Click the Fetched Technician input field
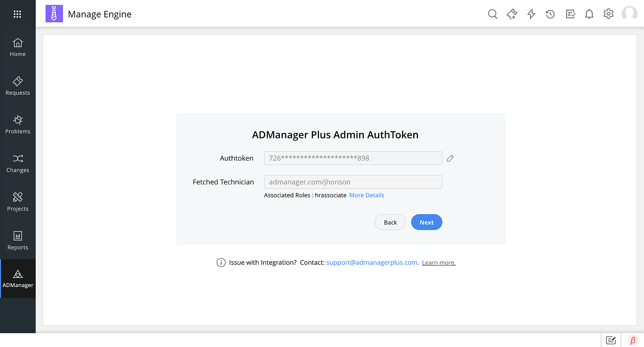 coord(353,182)
